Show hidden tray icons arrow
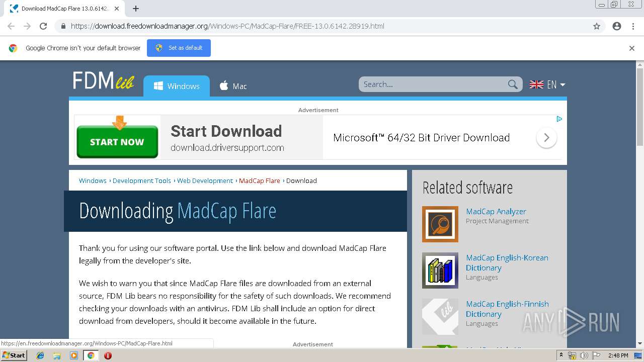Image resolution: width=644 pixels, height=362 pixels. 561,355
